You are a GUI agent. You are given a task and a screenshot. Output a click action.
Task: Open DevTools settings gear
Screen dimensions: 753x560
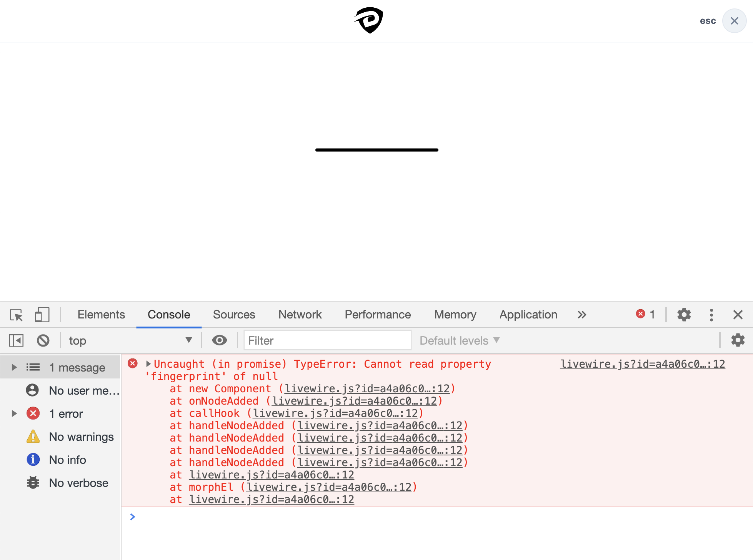pos(684,315)
